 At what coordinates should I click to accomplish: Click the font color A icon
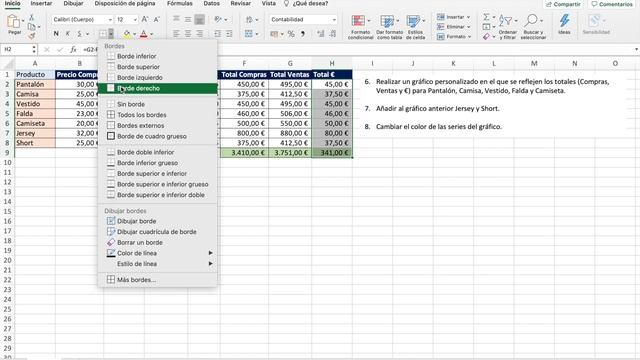point(143,34)
